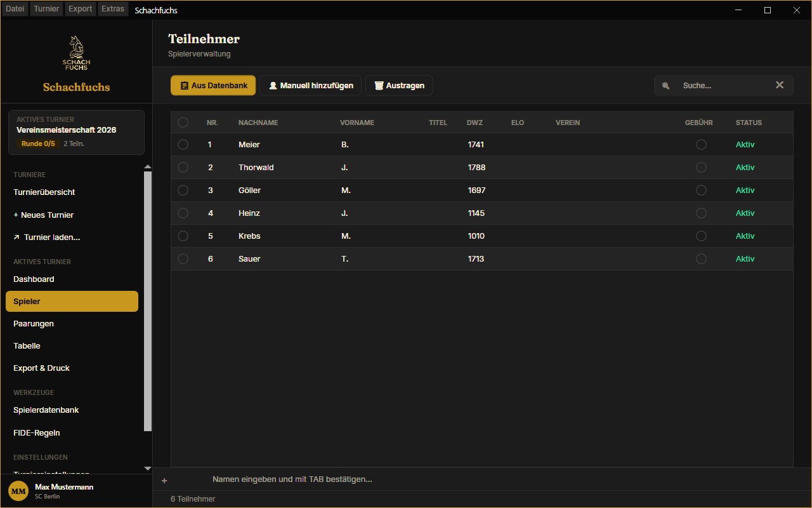Image resolution: width=812 pixels, height=508 pixels.
Task: Click the plus icon beside the name entry
Action: [164, 481]
